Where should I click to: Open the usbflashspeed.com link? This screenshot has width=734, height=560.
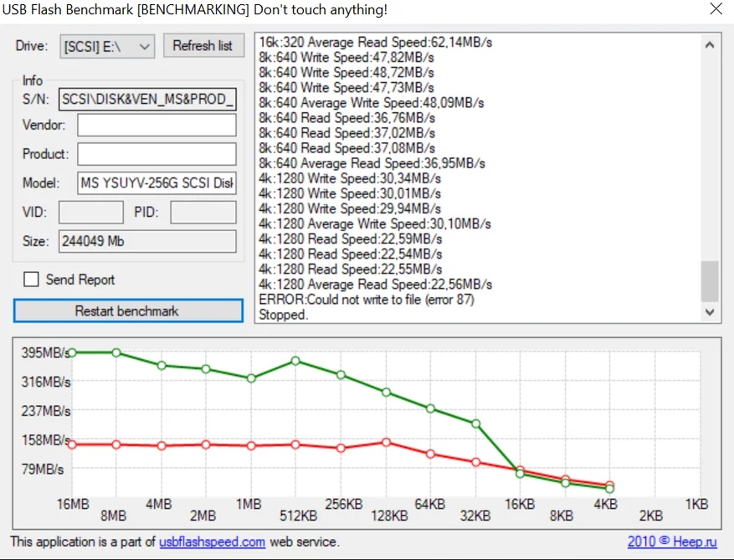click(212, 542)
